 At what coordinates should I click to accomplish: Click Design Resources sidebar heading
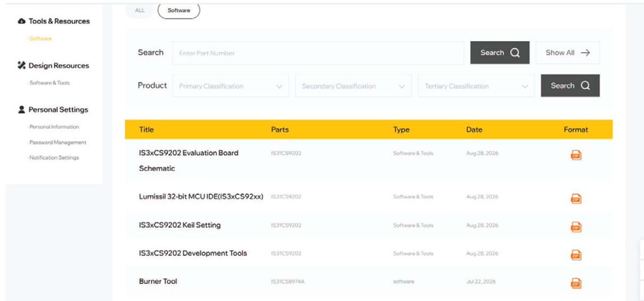coord(59,66)
